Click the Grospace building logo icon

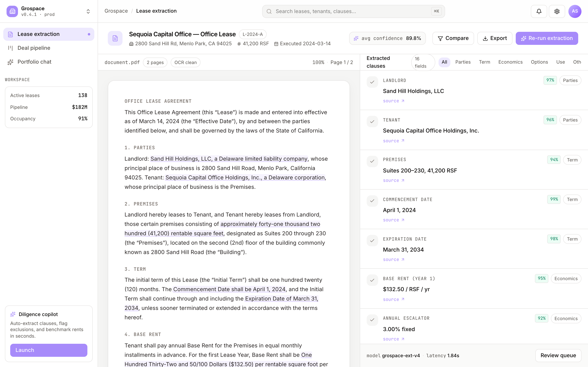click(x=12, y=11)
